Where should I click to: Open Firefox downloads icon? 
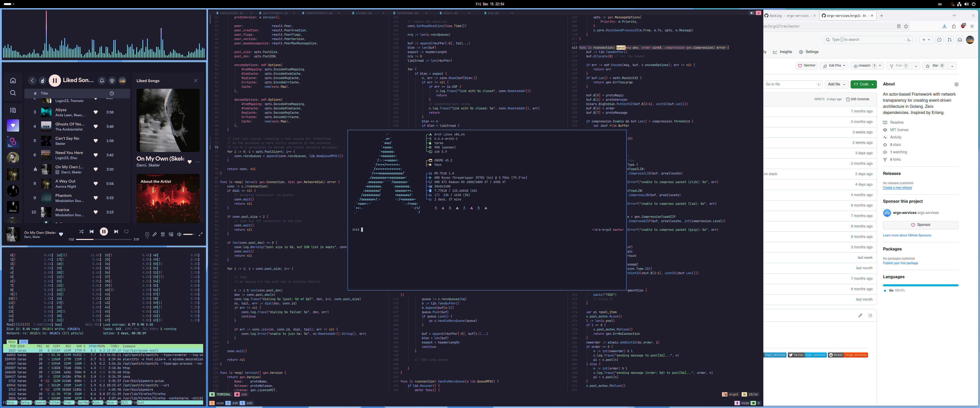944,26
